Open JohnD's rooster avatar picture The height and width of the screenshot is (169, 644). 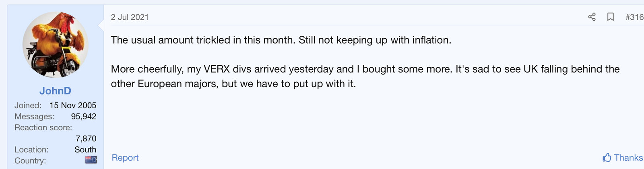pos(55,45)
